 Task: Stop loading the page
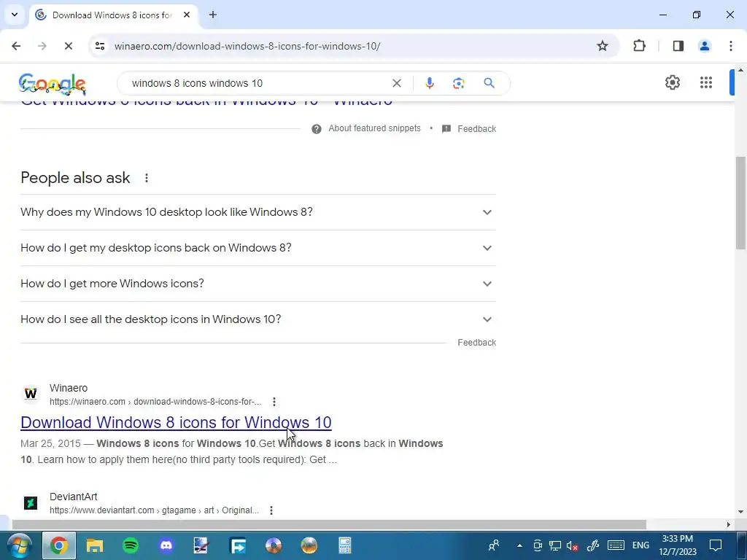pos(68,46)
